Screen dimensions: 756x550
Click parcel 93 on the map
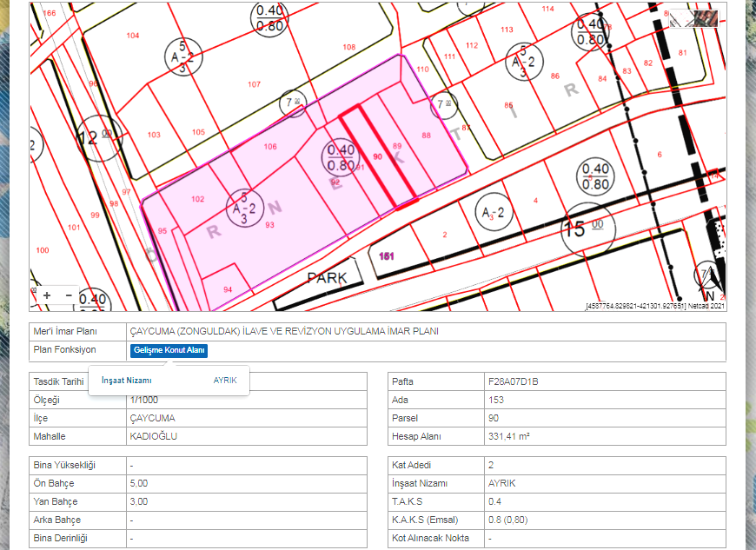(270, 225)
